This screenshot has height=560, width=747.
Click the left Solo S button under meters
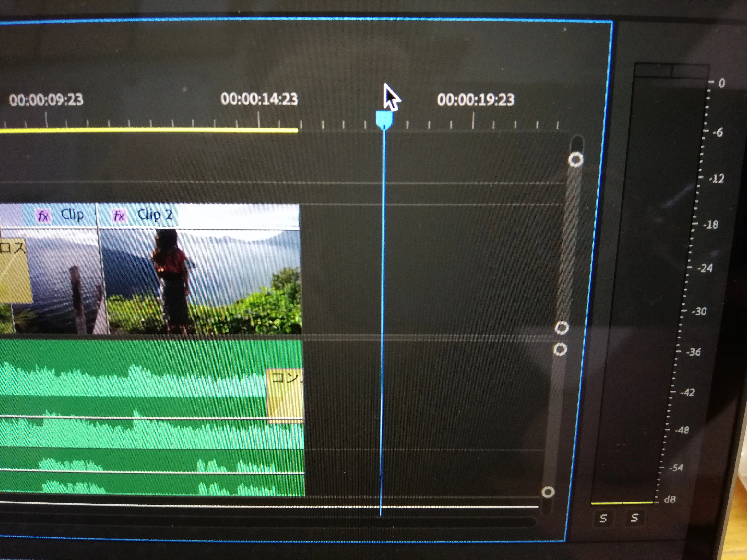click(x=604, y=518)
